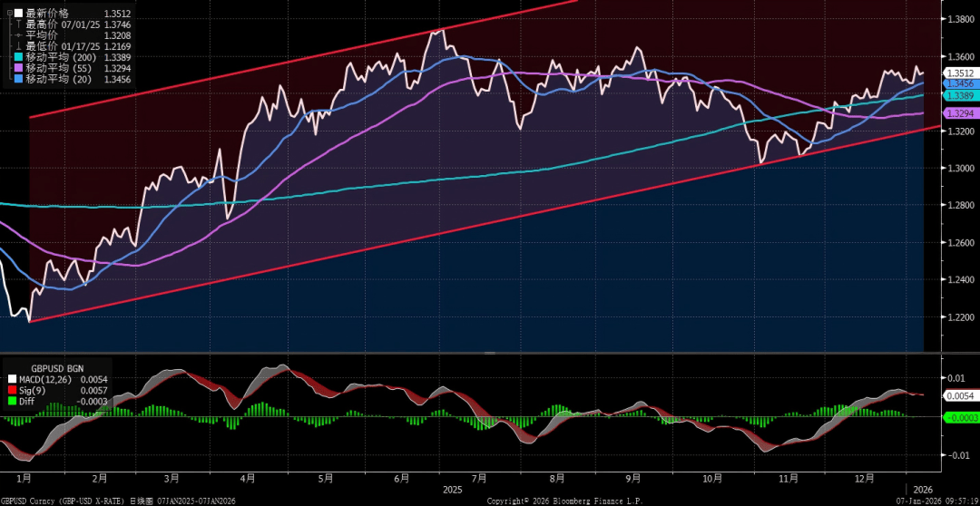The image size is (980, 506).
Task: Select the green Diff legend swatch
Action: pos(12,402)
